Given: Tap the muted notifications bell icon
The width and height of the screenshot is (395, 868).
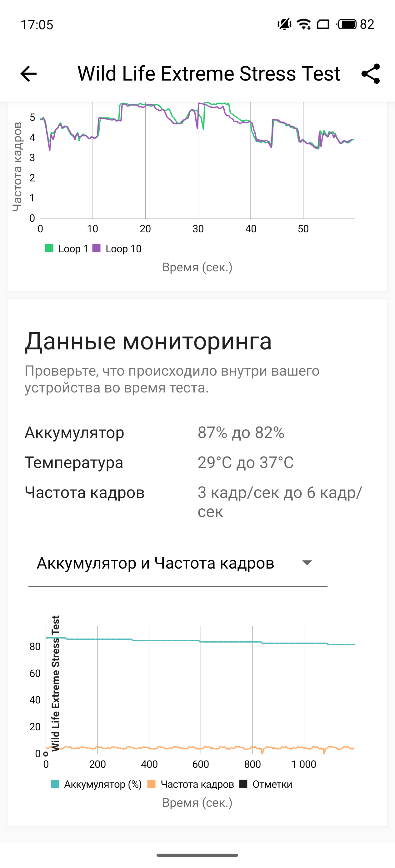Looking at the screenshot, I should tap(284, 24).
